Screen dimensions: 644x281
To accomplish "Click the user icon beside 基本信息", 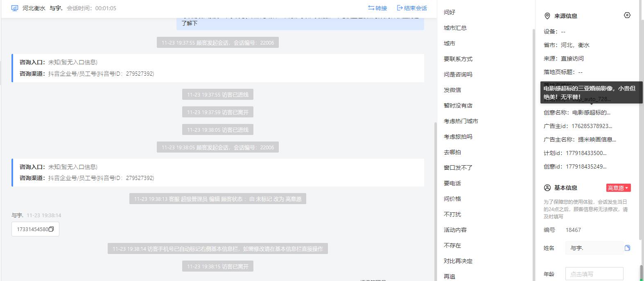I will click(547, 188).
